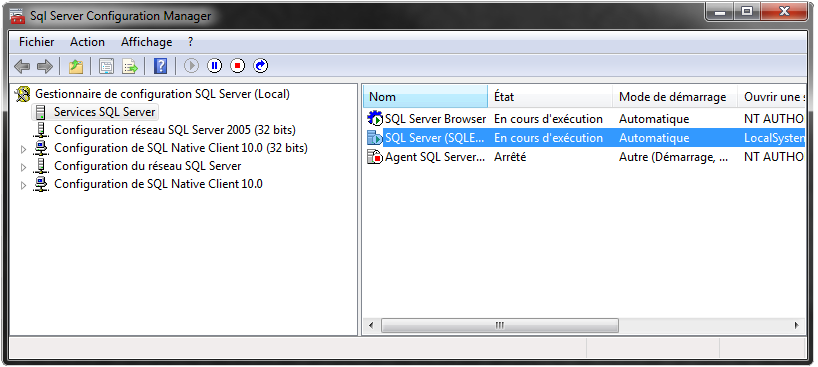This screenshot has height=367, width=818.
Task: Click the Back arrow toolbar icon
Action: click(x=22, y=66)
